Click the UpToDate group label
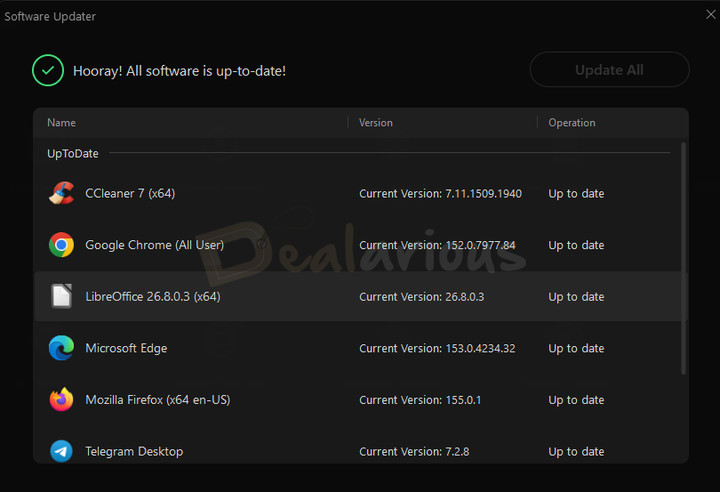Image resolution: width=720 pixels, height=492 pixels. 73,153
